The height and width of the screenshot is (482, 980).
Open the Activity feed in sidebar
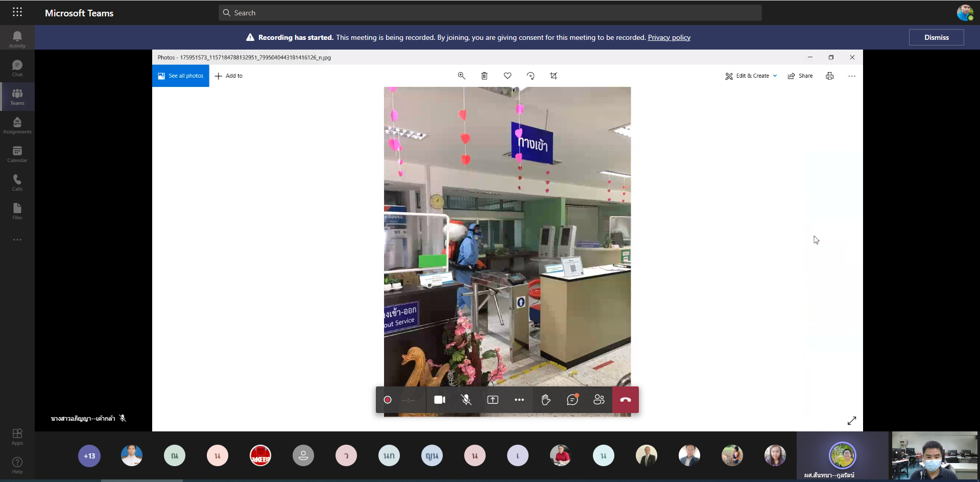[17, 39]
